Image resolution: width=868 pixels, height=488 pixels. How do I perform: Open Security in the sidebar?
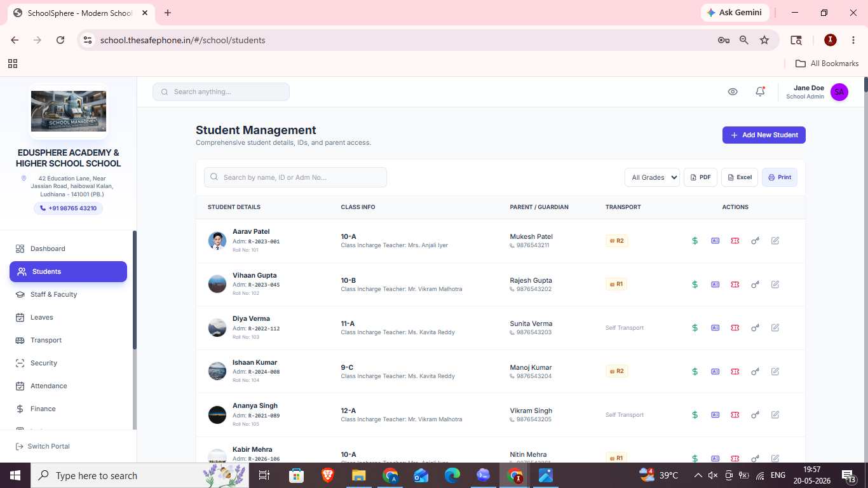click(68, 363)
